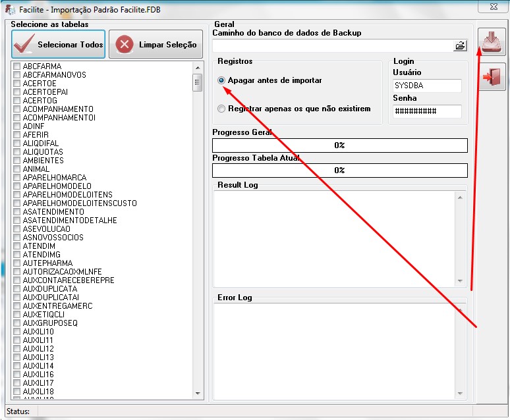Check the AUXGRUPOSEQ table checkbox
Screen dimensions: 510x420
(x=16, y=323)
